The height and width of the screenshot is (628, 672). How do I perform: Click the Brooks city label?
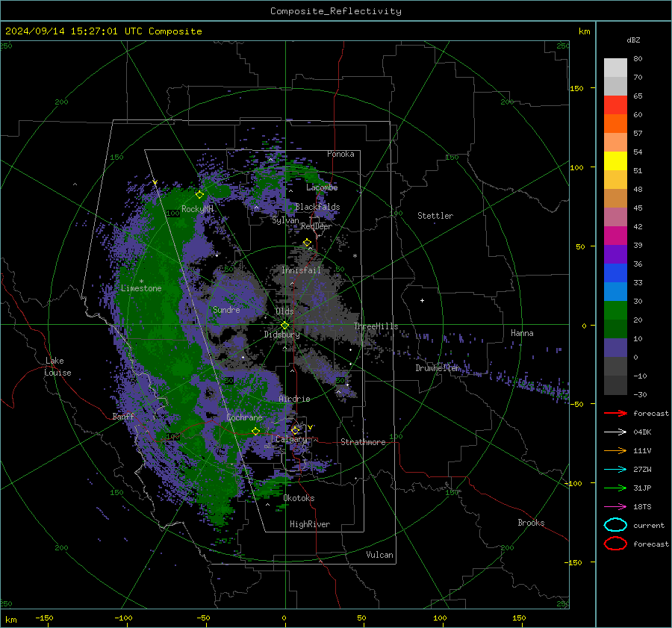(x=531, y=523)
